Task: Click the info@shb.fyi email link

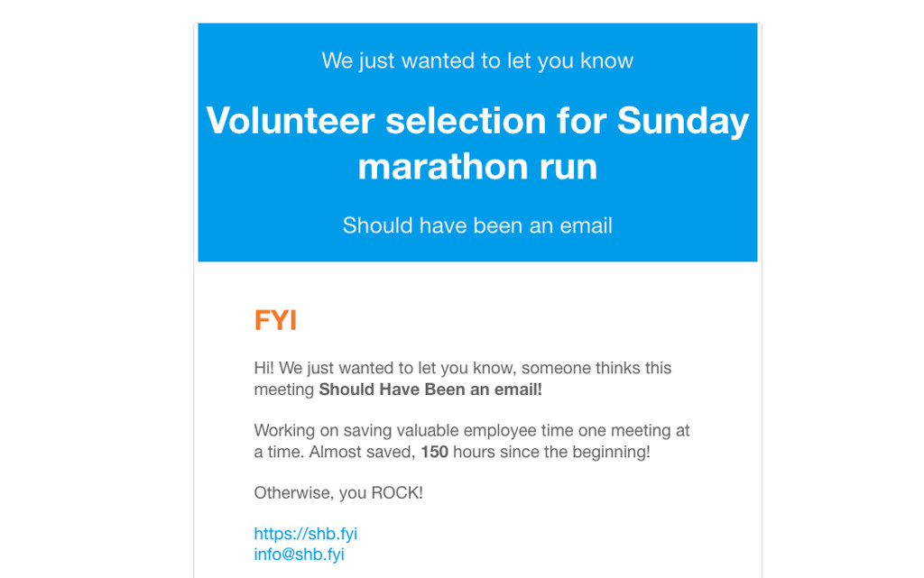Action: [x=299, y=555]
